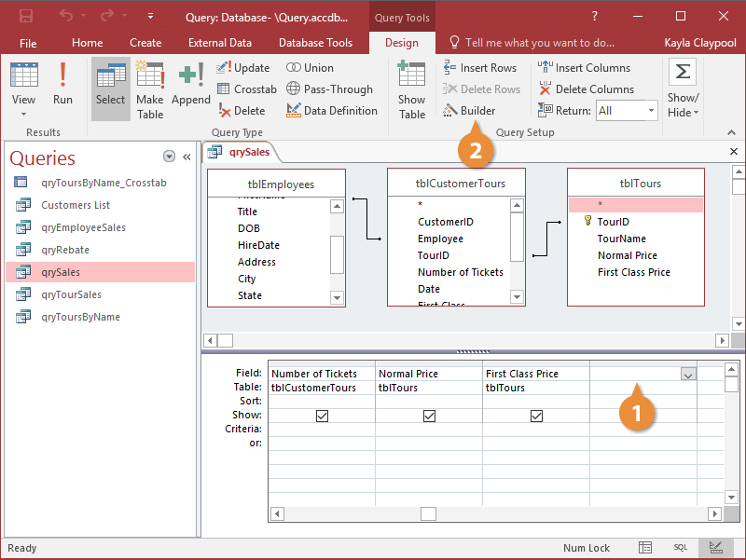The width and height of the screenshot is (746, 560).
Task: Collapse the ribbon with the chevron
Action: (731, 132)
